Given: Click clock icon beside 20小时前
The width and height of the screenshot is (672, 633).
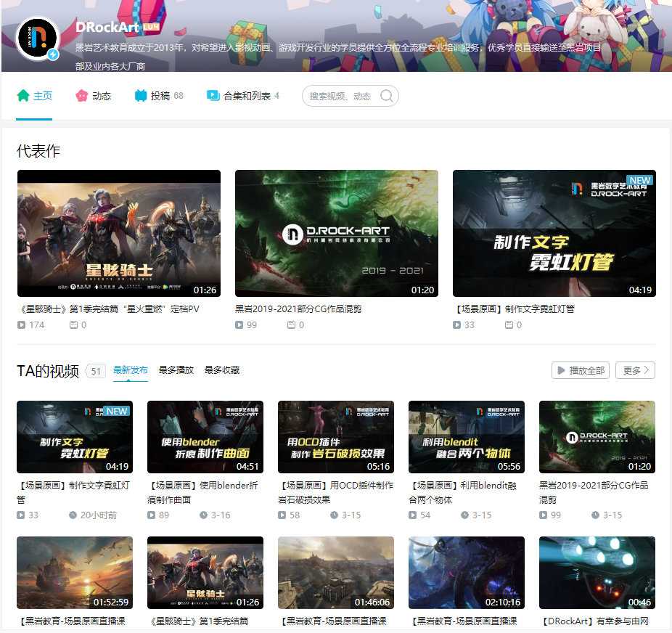Looking at the screenshot, I should (73, 515).
